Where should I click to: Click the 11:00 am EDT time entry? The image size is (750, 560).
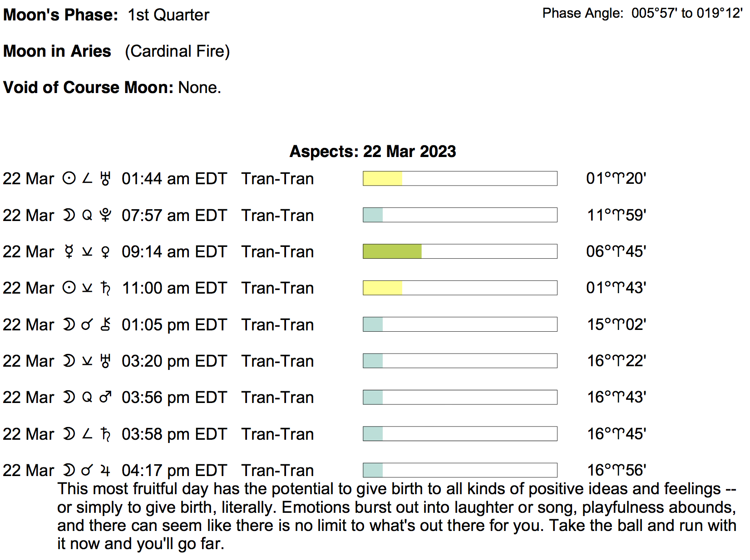click(x=174, y=288)
